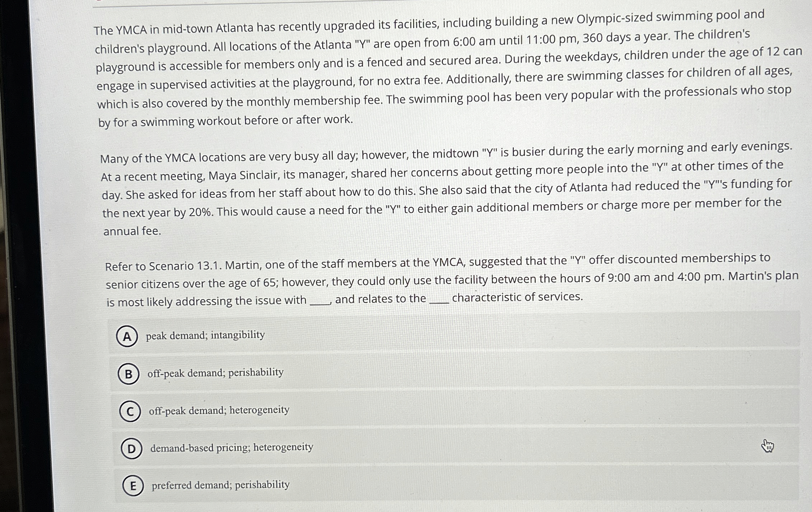Choose the 'preferred demand; perishability' answer

pyautogui.click(x=220, y=484)
